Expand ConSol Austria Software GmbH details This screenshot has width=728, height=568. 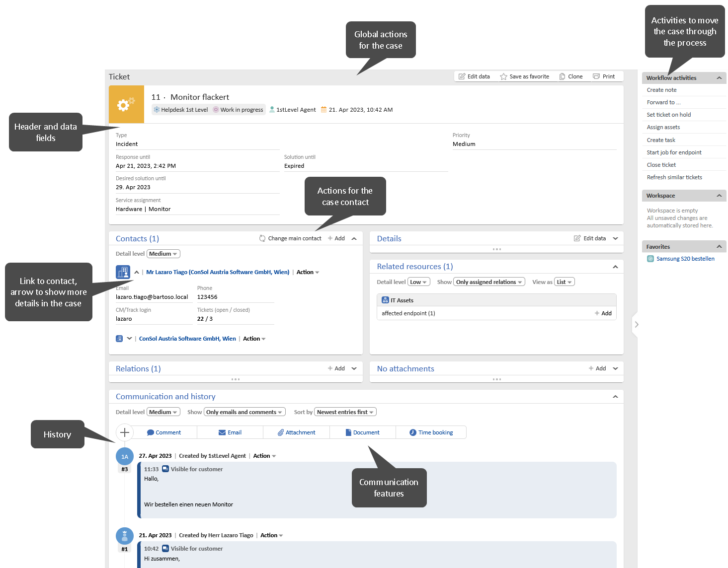(129, 339)
